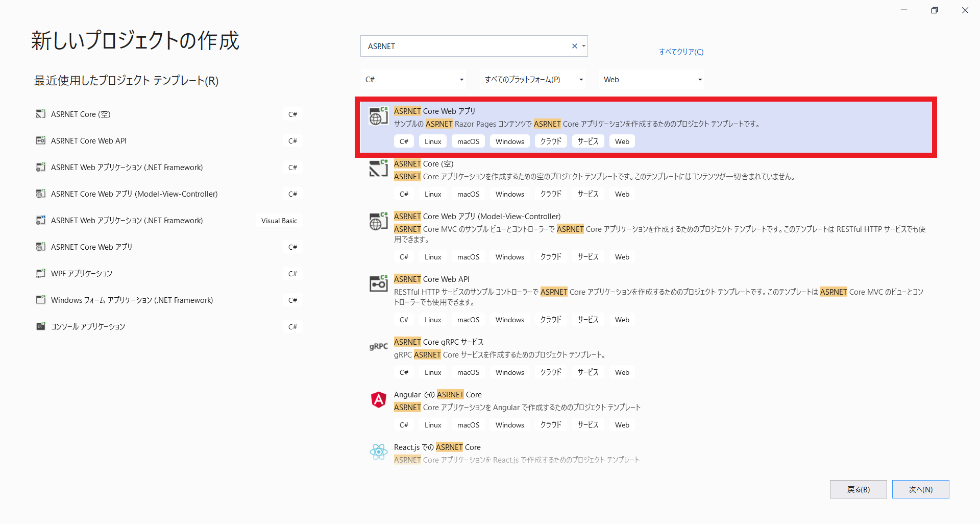The height and width of the screenshot is (524, 980).
Task: Open the すべてのプラットフォーム platform filter dropdown
Action: [x=533, y=79]
